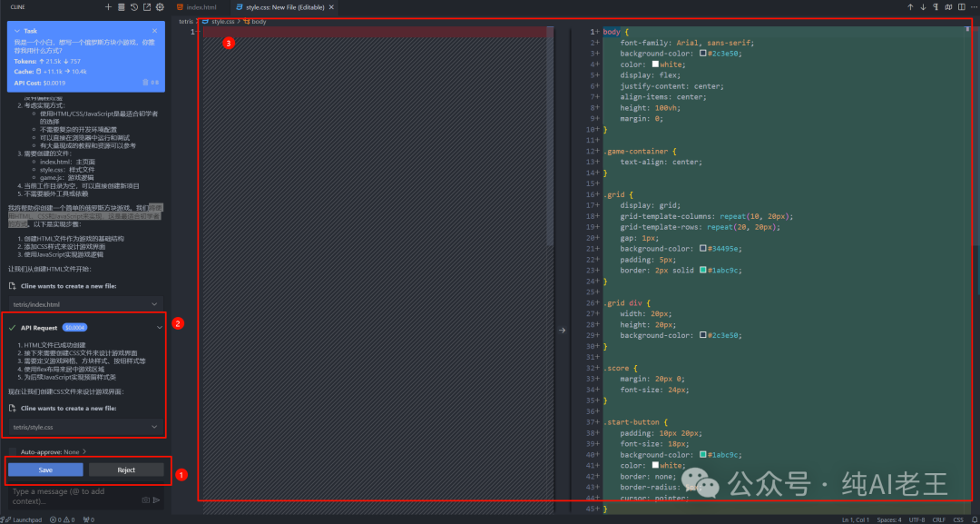
Task: Go to next change arrow in diff toolbar
Action: coord(923,6)
